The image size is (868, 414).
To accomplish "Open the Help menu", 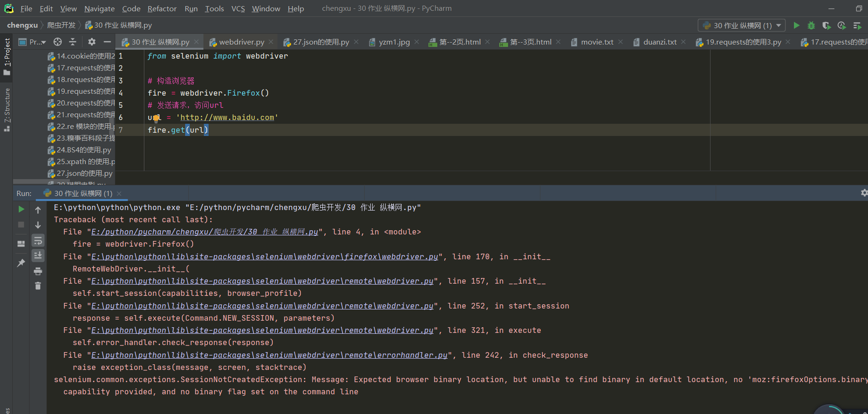I will tap(296, 8).
